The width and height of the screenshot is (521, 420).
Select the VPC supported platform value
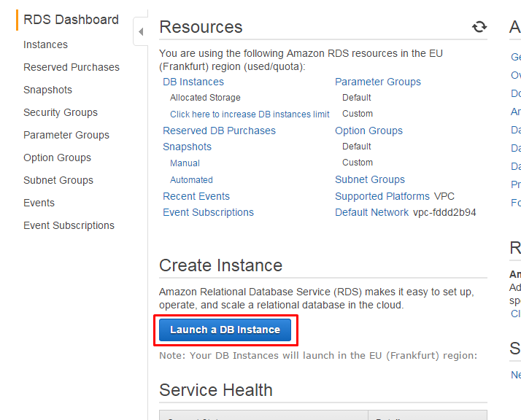click(x=444, y=196)
